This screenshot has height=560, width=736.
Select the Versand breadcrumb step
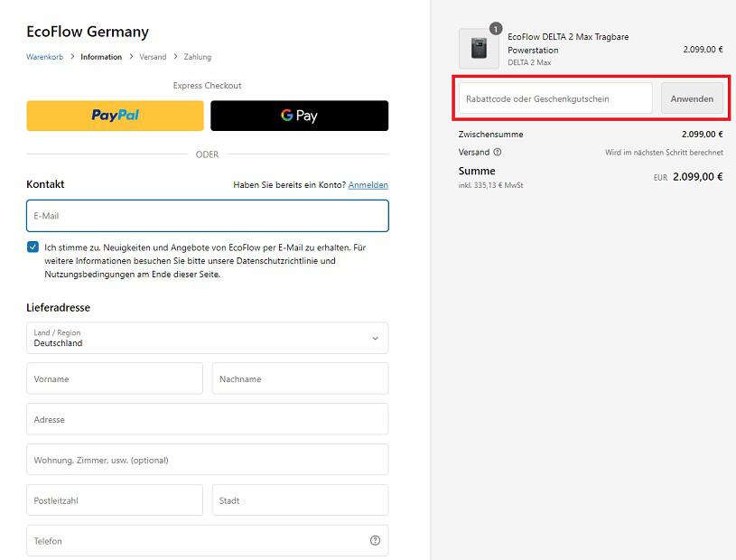coord(153,57)
